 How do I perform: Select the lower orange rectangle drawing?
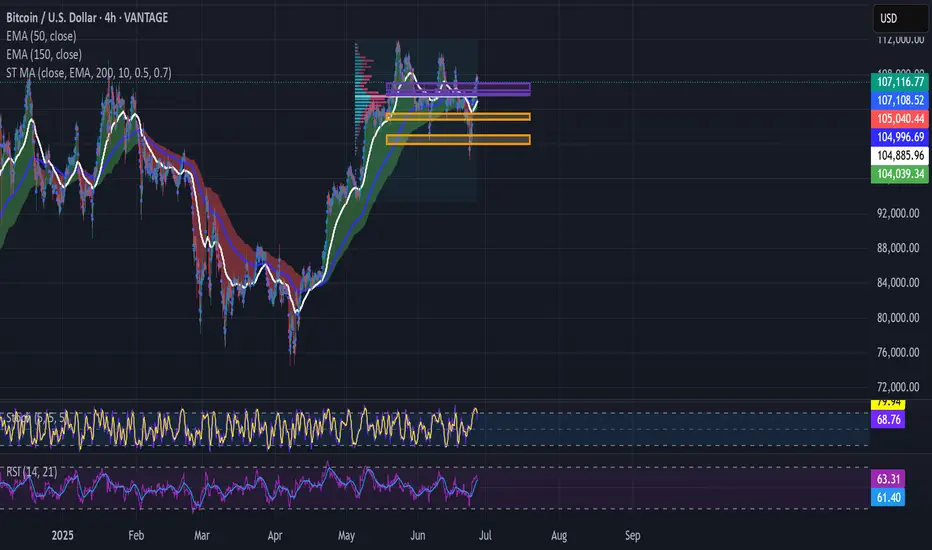coord(458,140)
